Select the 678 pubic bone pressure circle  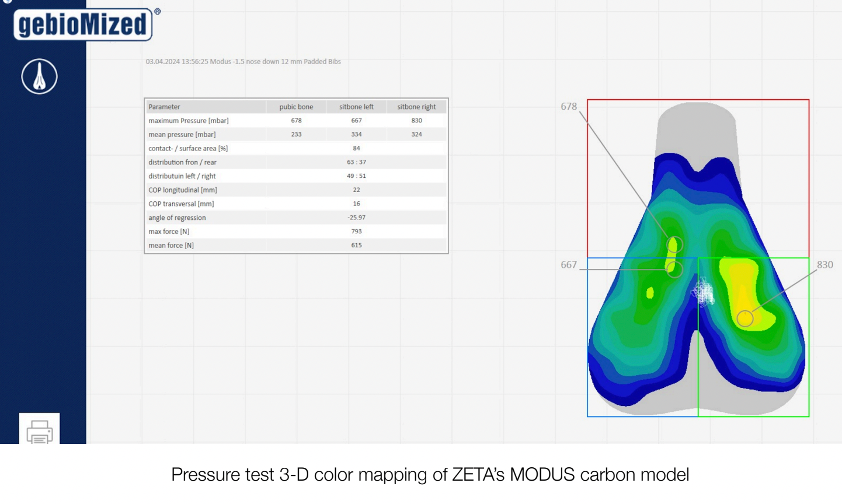[674, 244]
